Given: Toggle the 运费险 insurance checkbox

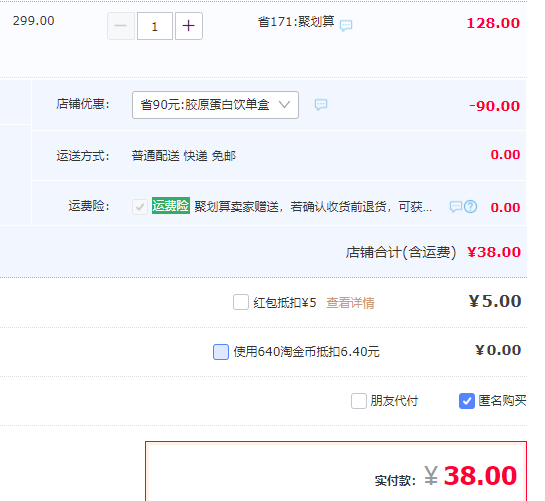Looking at the screenshot, I should click(140, 207).
